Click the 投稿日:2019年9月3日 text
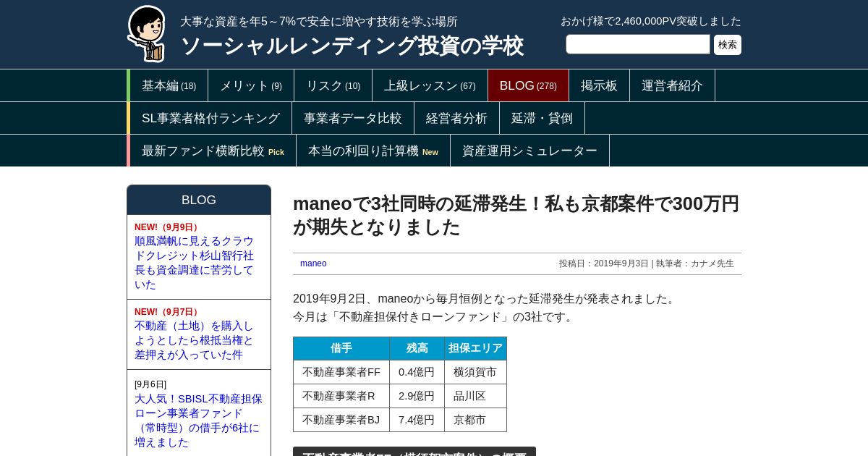Viewport: 868px width, 456px height. (x=603, y=263)
